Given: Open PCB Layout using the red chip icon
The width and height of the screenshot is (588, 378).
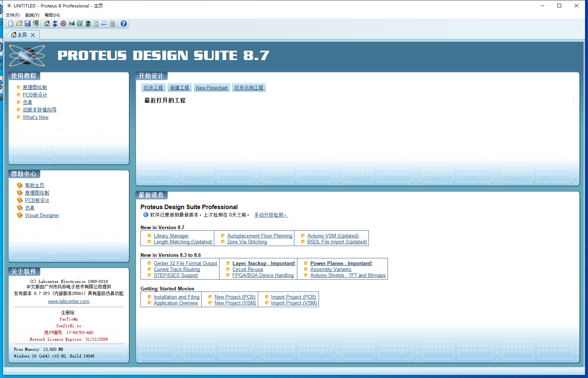Looking at the screenshot, I should pyautogui.click(x=63, y=23).
